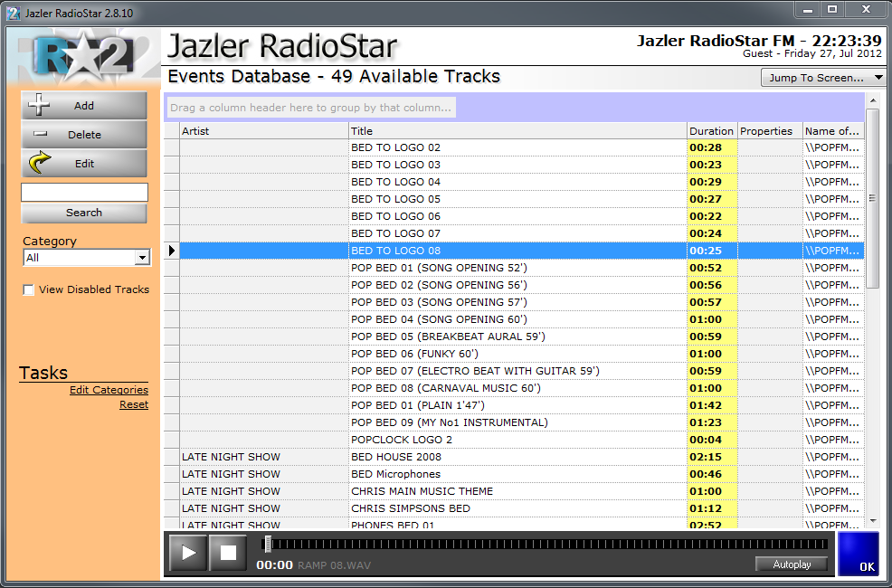Sort by the Duration column header
This screenshot has height=588, width=892.
[711, 131]
